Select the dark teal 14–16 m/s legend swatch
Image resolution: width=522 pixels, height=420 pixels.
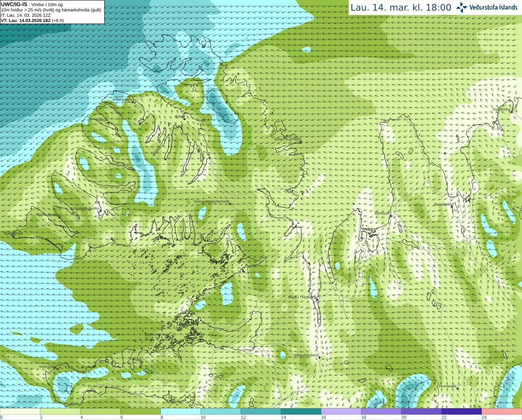301,411
